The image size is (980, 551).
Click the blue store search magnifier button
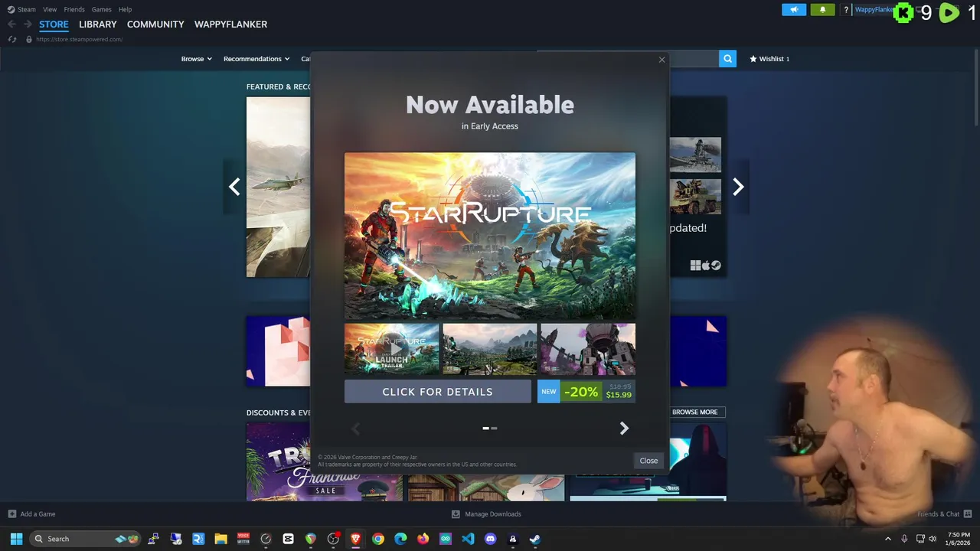(727, 58)
